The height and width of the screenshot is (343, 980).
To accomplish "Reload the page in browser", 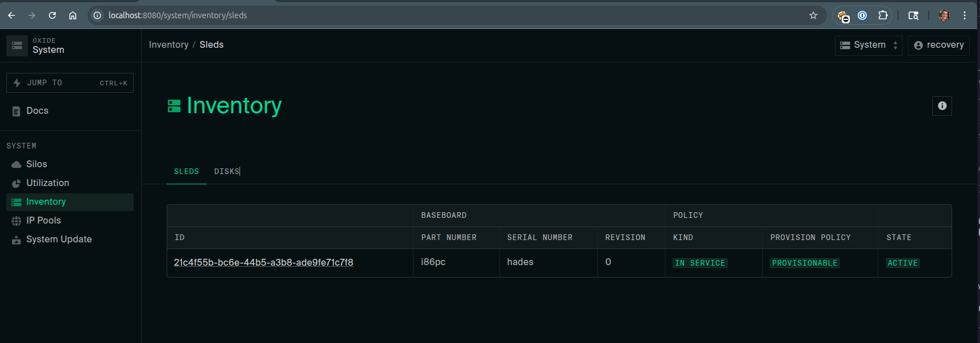I will 52,15.
